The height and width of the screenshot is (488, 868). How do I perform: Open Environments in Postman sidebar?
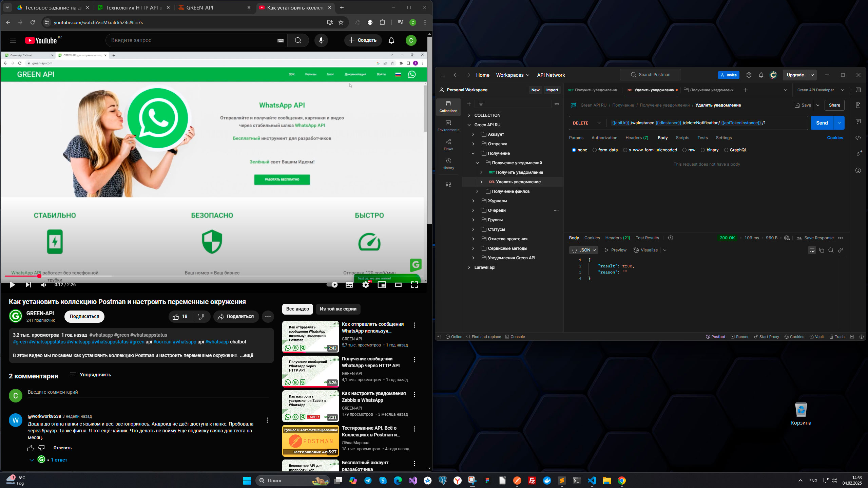(x=448, y=125)
